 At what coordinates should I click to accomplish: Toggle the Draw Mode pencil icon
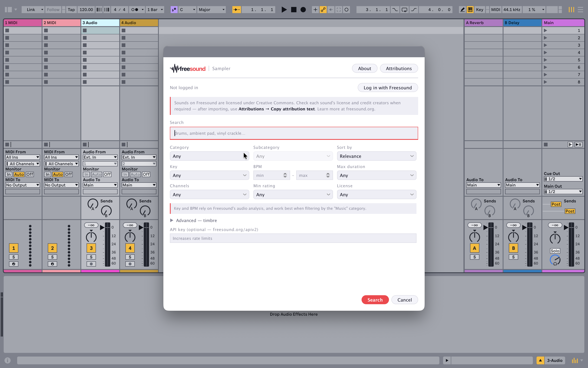tap(462, 10)
